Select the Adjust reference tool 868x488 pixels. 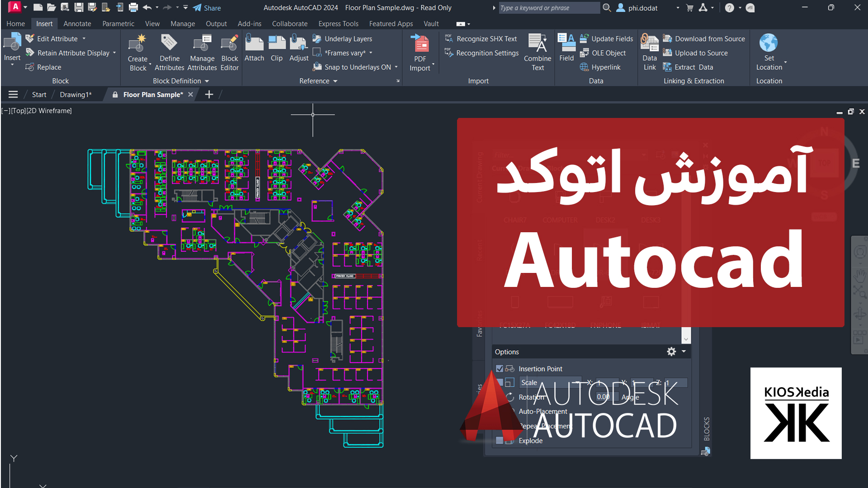(x=299, y=48)
